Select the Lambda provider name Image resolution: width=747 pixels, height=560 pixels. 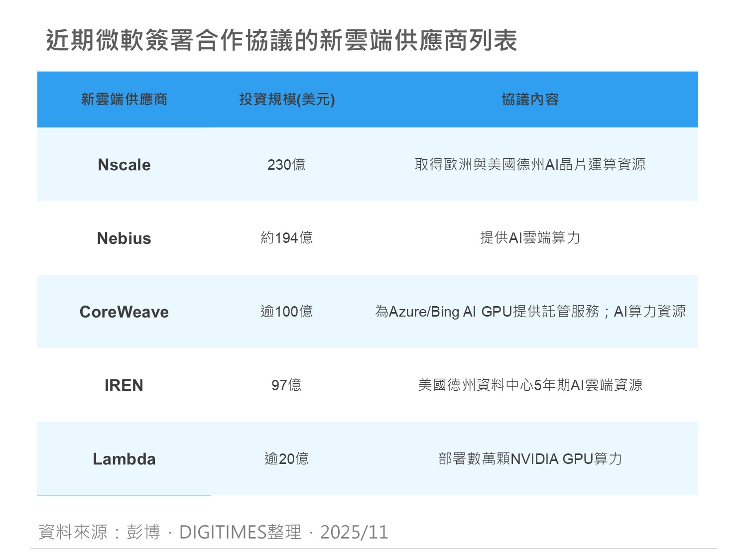tap(124, 459)
